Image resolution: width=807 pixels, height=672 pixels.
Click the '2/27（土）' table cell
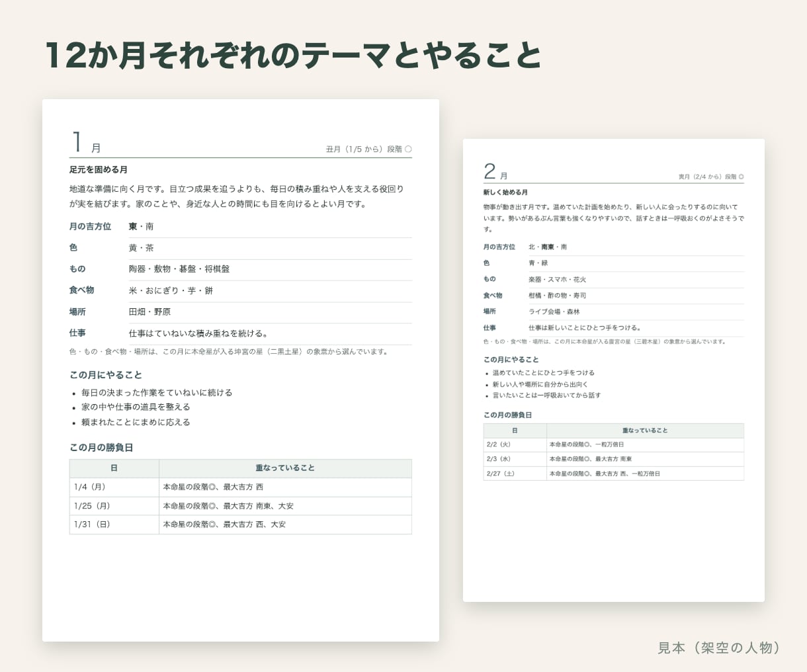coord(515,474)
